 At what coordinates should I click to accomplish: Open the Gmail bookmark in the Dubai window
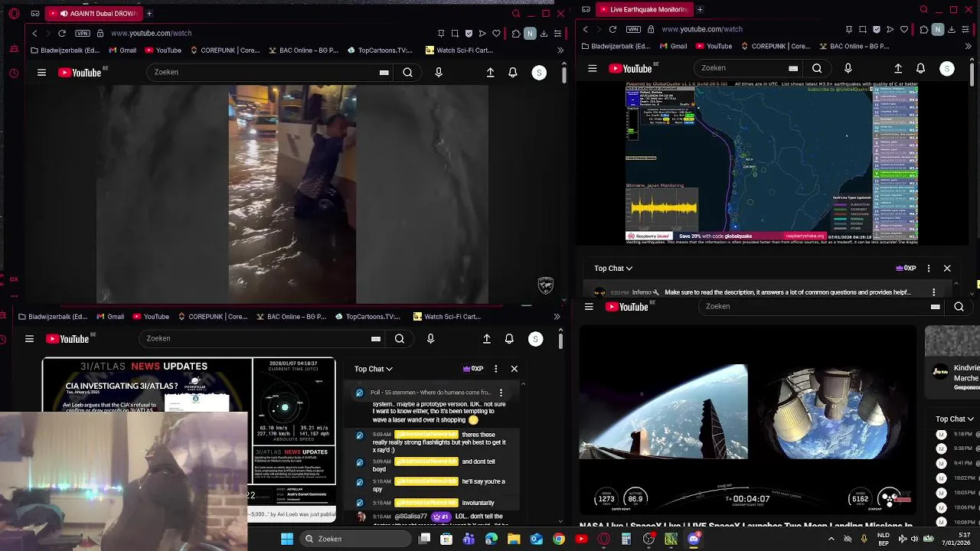[x=122, y=51]
